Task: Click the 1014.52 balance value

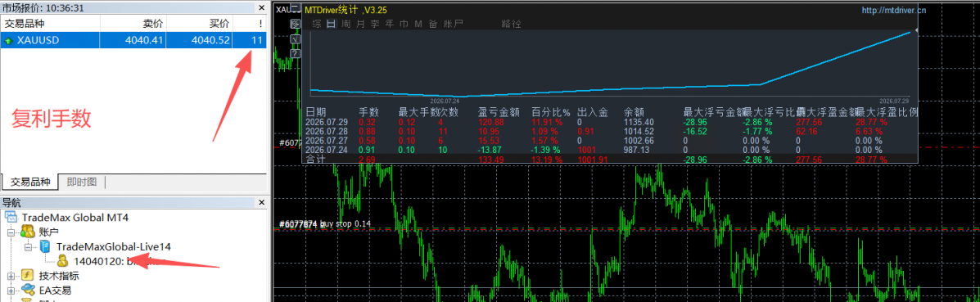Action: (638, 131)
